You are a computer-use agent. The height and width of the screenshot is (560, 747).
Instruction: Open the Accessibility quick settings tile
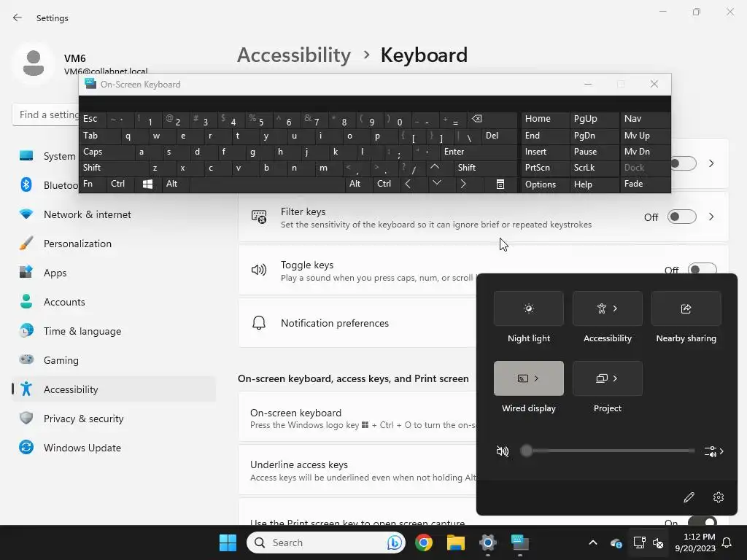[608, 308]
